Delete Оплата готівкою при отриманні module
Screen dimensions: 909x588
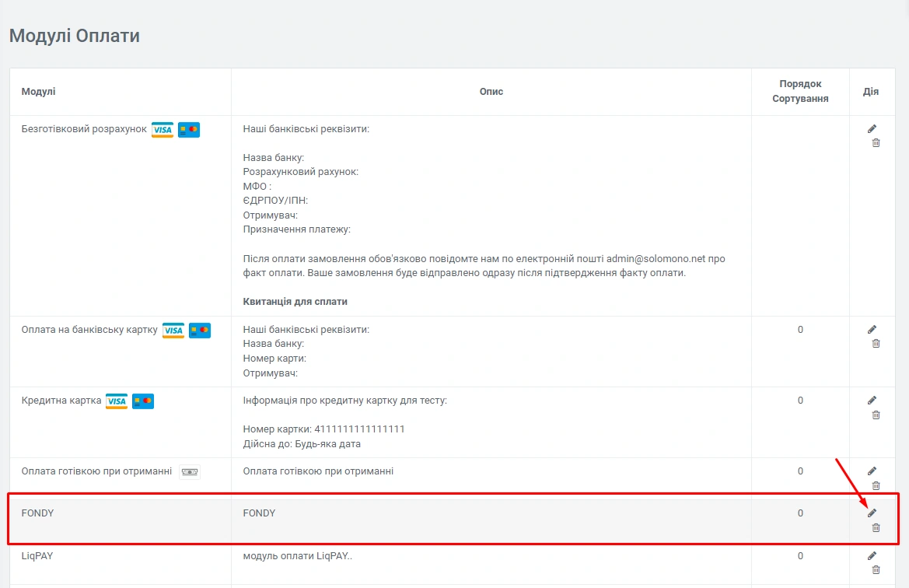click(876, 485)
